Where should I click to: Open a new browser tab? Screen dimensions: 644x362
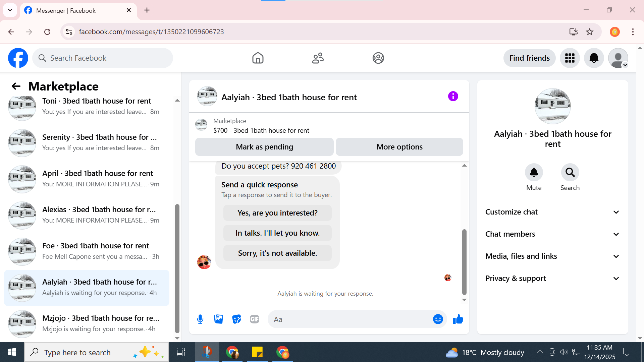pos(147,10)
